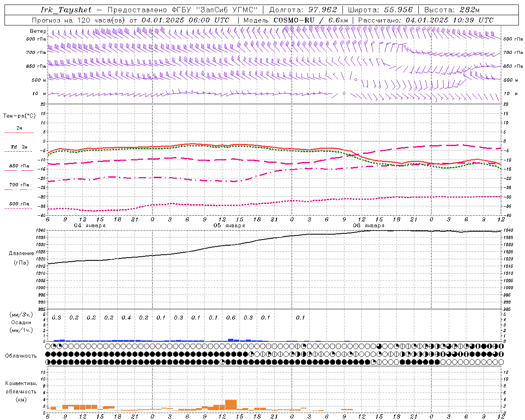This screenshot has height=420, width=525.
Task: Select the Рассчитано 04.01.2025 10:39 UTC timestamp
Action: tap(426, 20)
